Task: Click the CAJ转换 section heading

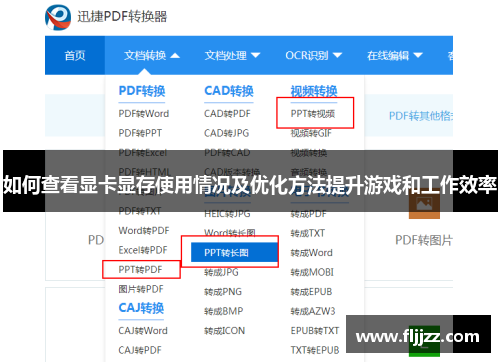Action: point(141,308)
